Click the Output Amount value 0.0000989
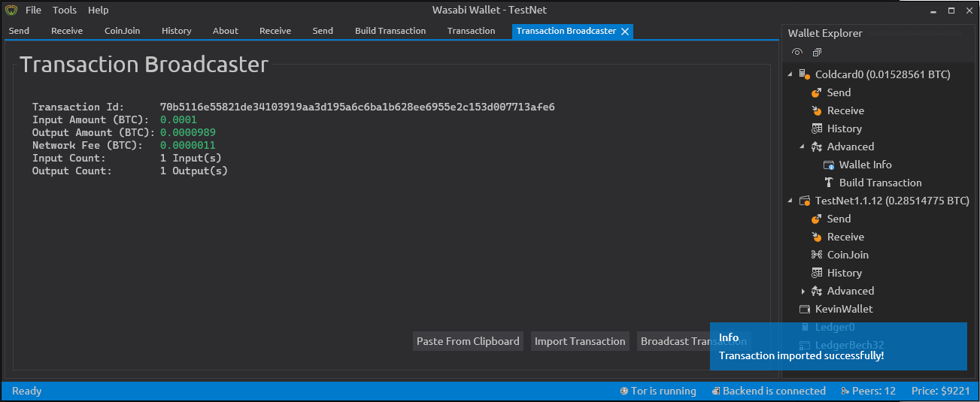The height and width of the screenshot is (402, 980). tap(188, 132)
